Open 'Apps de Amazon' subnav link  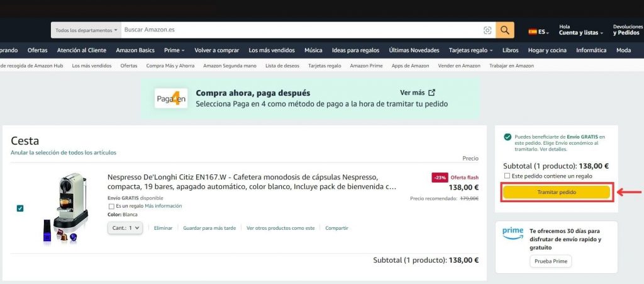pyautogui.click(x=410, y=65)
